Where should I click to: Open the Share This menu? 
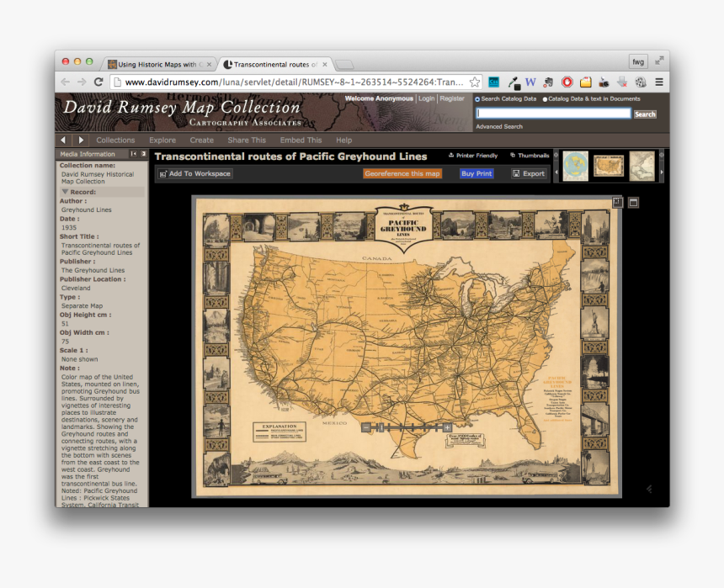click(x=246, y=140)
